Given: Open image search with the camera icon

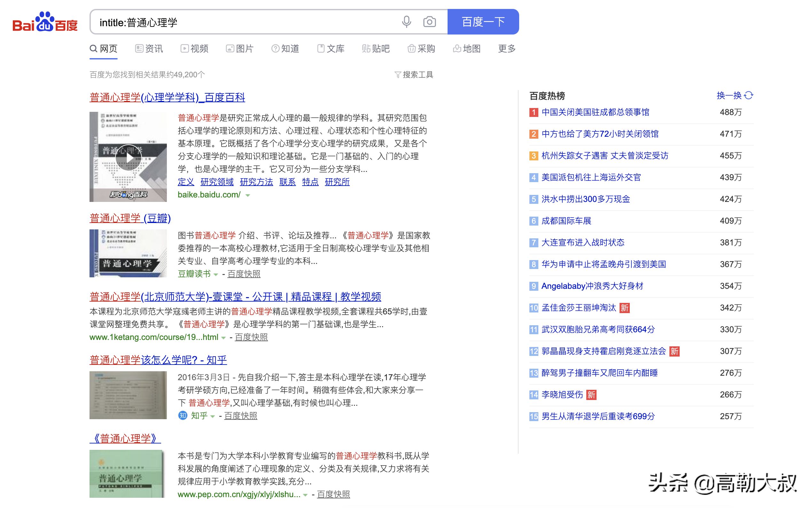Looking at the screenshot, I should (x=429, y=22).
